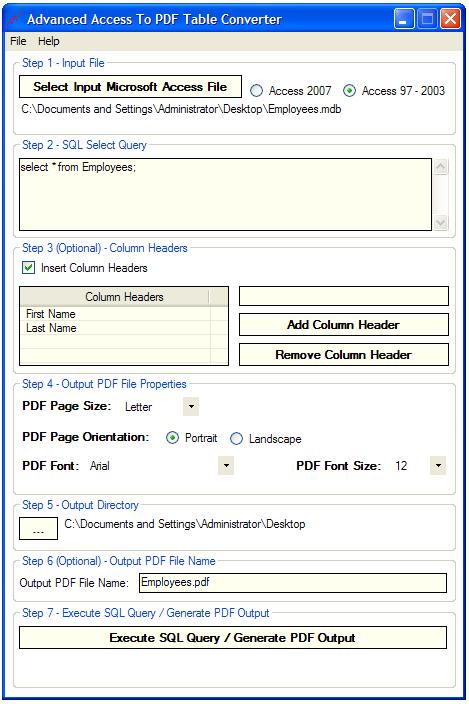This screenshot has width=469, height=704.
Task: Click the SQL query scrollbar down arrow
Action: tap(441, 222)
